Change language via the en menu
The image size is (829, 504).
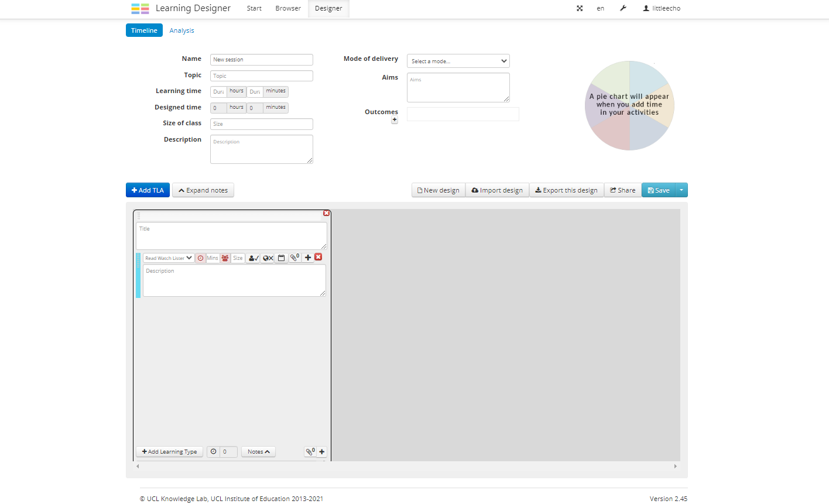click(600, 8)
